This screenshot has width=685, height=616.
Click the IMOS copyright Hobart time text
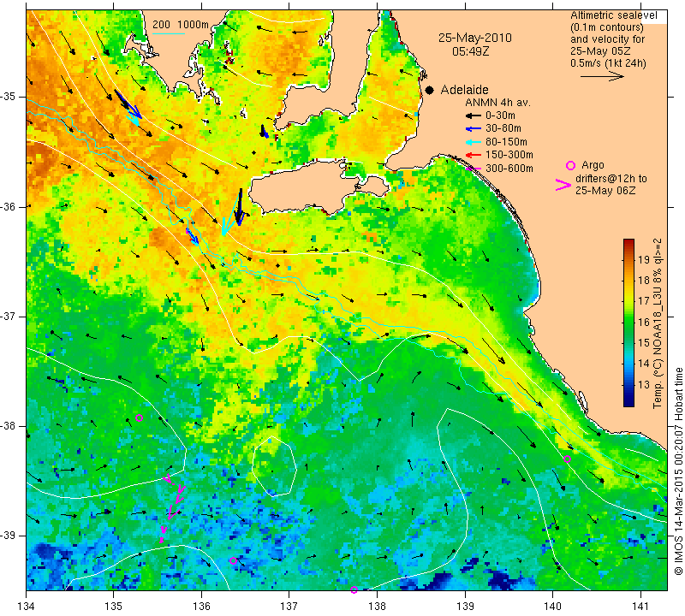pyautogui.click(x=678, y=471)
